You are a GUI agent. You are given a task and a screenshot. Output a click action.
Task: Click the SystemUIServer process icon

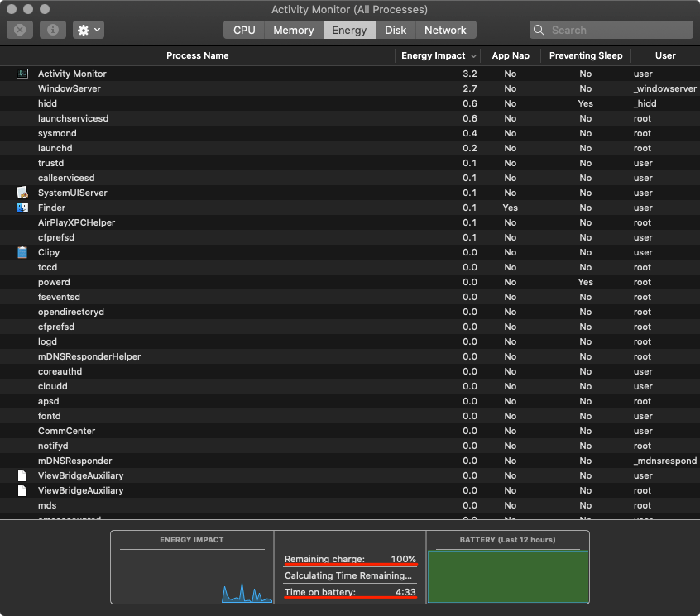point(22,193)
